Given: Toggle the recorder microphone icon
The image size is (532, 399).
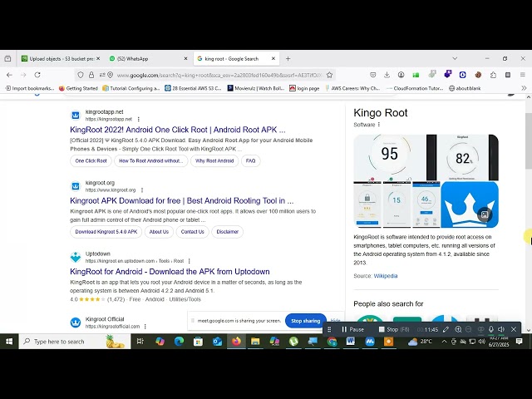Looking at the screenshot, I should click(x=491, y=329).
